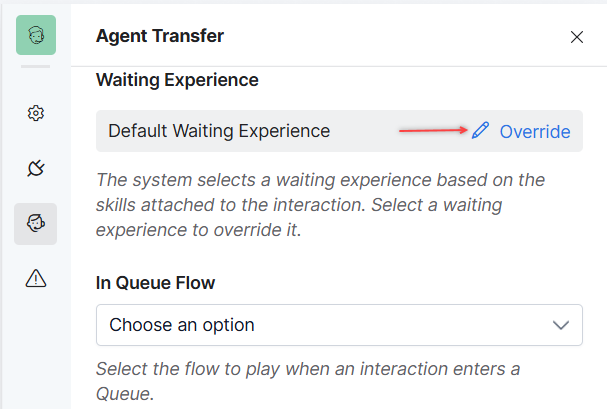The width and height of the screenshot is (607, 409).
Task: Click the In Queue Flow label
Action: (x=155, y=283)
